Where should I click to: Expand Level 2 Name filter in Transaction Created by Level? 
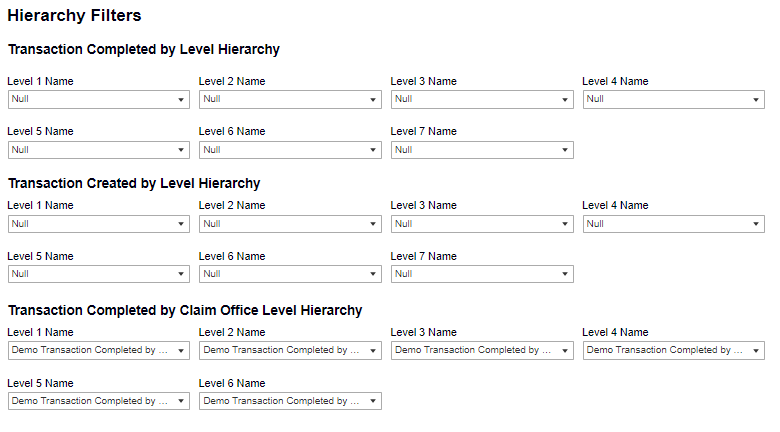[x=290, y=224]
